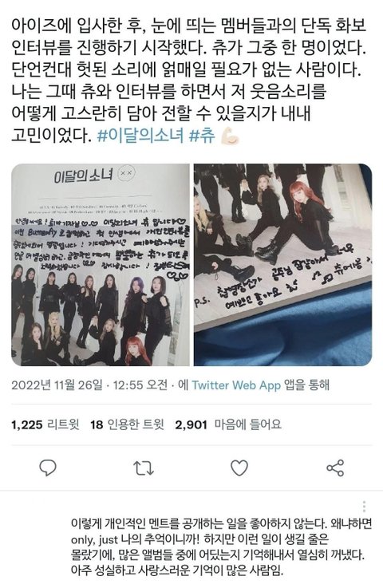Click the 12:55 오전 time stamp
Screen dimensions: 383x588
point(140,385)
